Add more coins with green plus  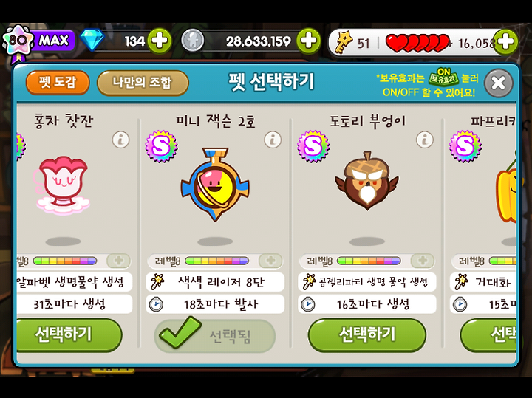click(x=308, y=41)
